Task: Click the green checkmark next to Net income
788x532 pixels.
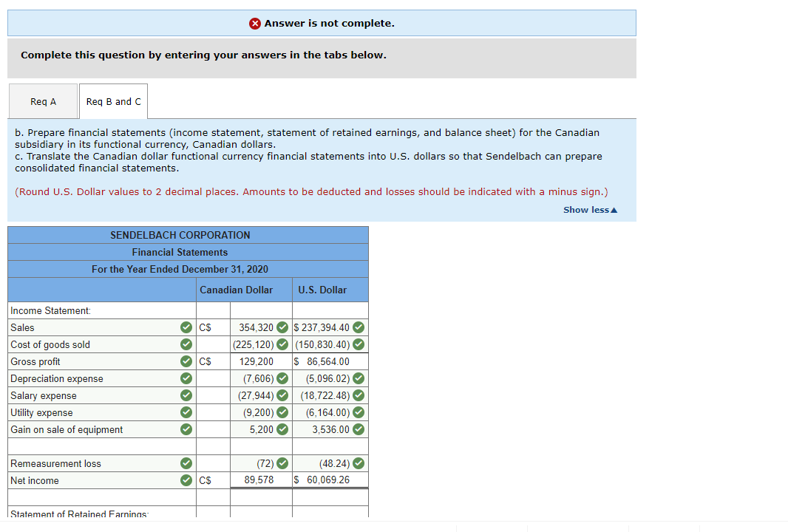Action: pos(186,480)
